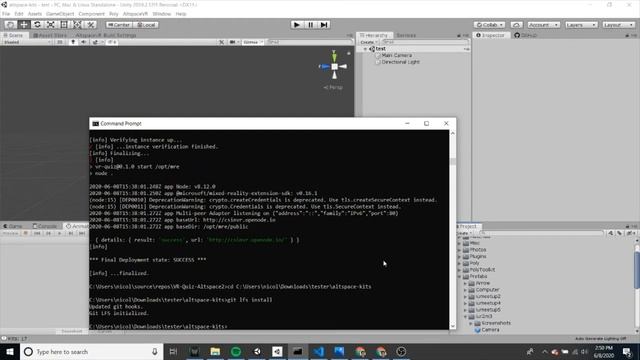Viewport: 640px width, 360px height.
Task: Toggle the Inspector panel lock icon
Action: [x=627, y=36]
